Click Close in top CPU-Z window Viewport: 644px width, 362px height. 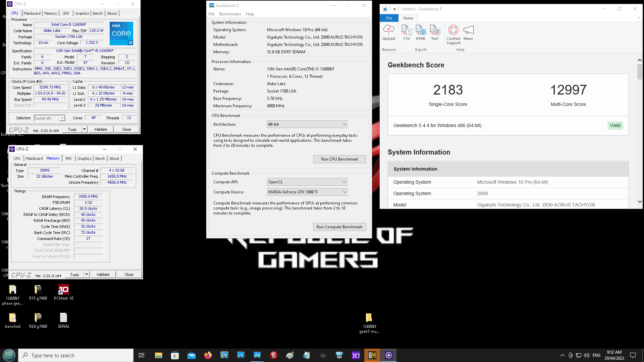click(x=126, y=129)
